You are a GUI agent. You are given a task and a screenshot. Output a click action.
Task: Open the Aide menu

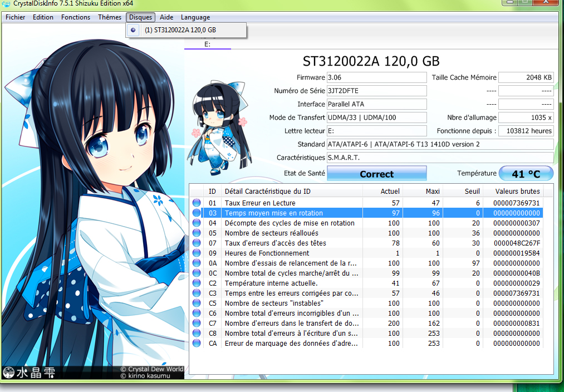pyautogui.click(x=166, y=17)
